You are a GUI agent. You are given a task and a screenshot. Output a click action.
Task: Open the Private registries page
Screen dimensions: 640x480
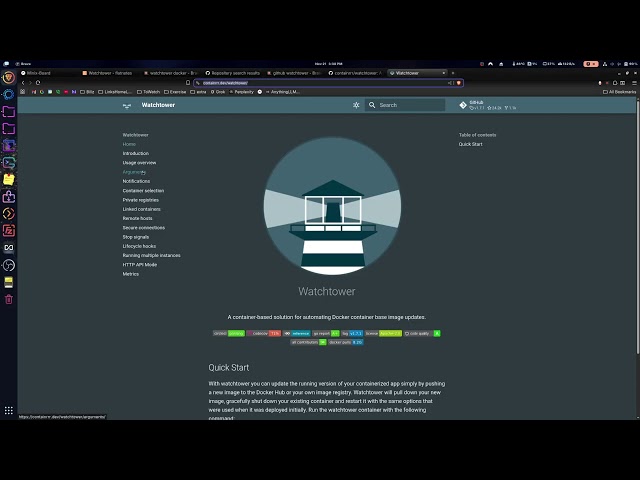140,200
